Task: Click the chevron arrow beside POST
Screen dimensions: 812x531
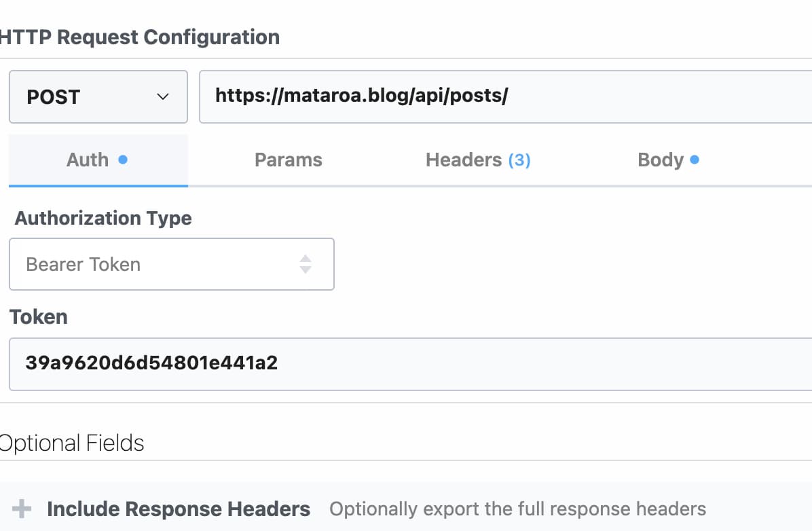Action: pyautogui.click(x=163, y=97)
